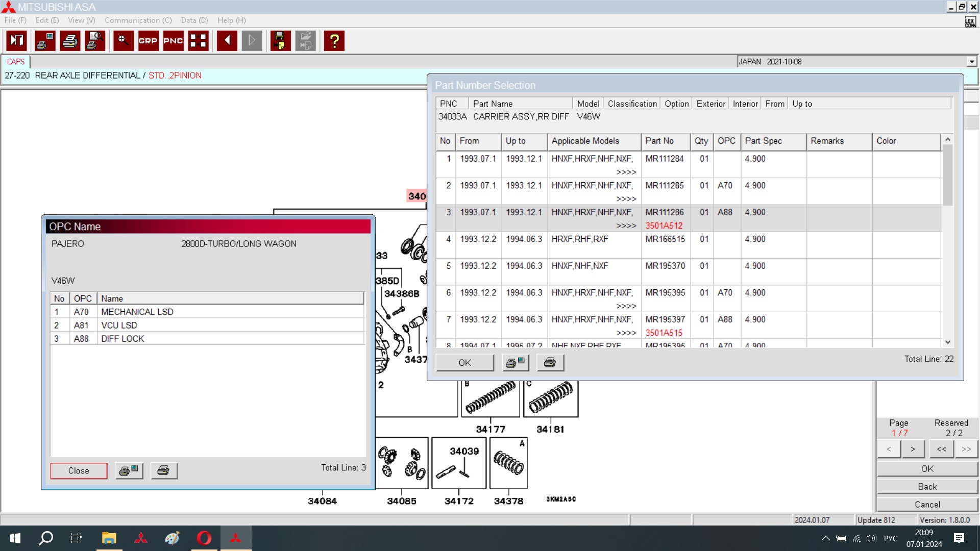Screen dimensions: 980x551
Task: Click the back arrow toolbar icon
Action: (227, 41)
